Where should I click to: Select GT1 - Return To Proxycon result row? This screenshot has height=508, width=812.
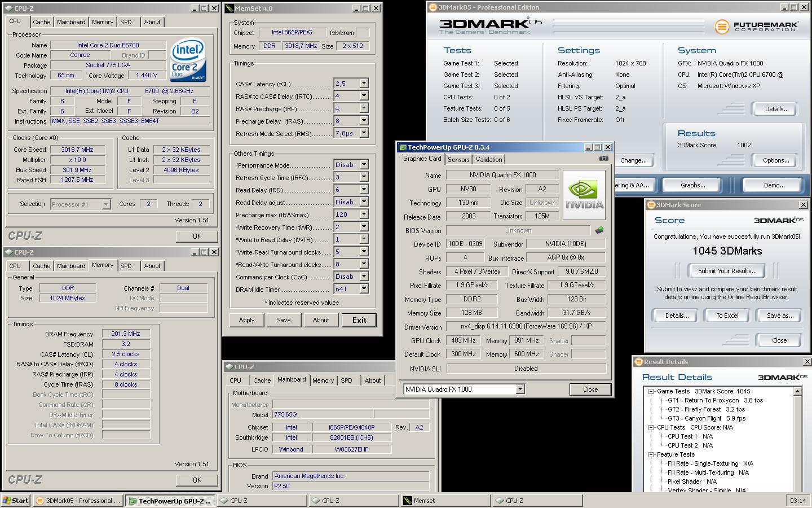coord(715,400)
